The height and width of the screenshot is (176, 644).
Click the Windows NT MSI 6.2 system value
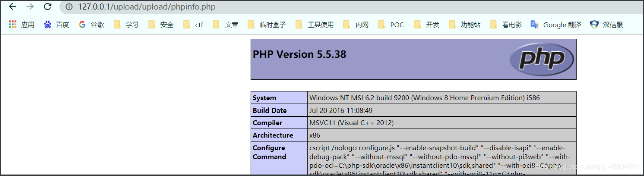point(425,98)
